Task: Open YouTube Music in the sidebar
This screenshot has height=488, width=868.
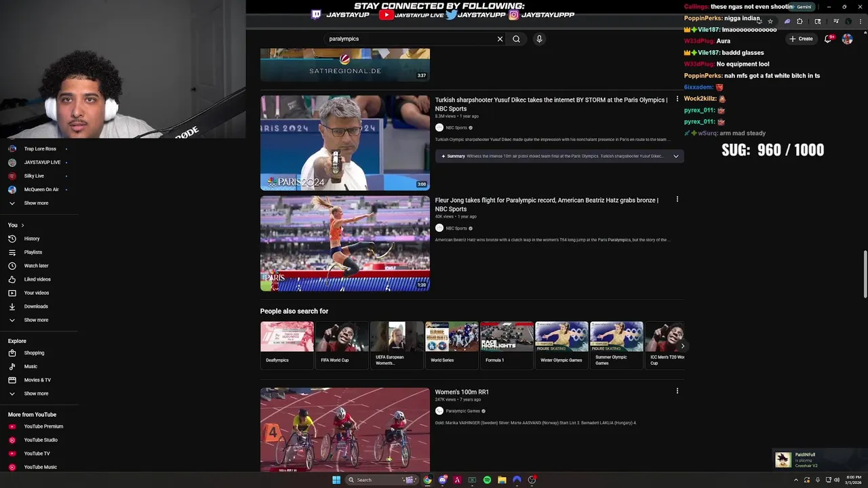Action: click(x=39, y=467)
